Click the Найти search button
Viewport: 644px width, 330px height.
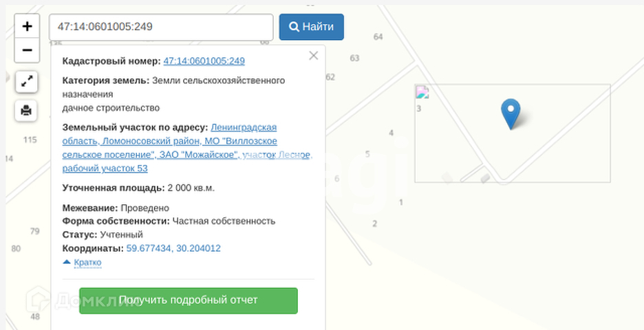(x=311, y=27)
